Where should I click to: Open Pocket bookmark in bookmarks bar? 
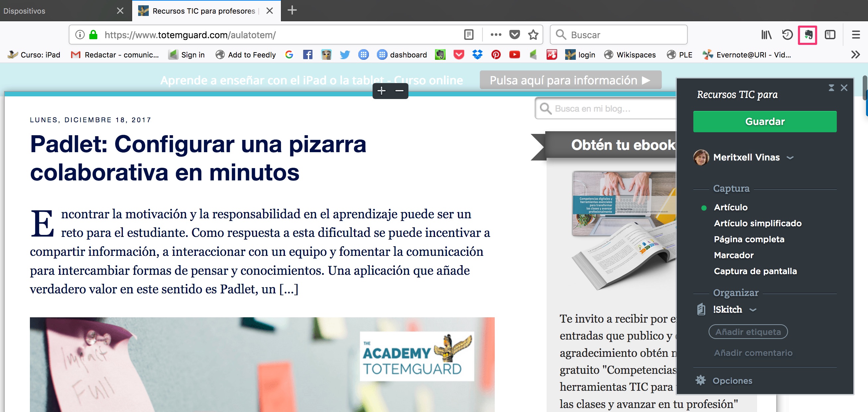tap(459, 54)
